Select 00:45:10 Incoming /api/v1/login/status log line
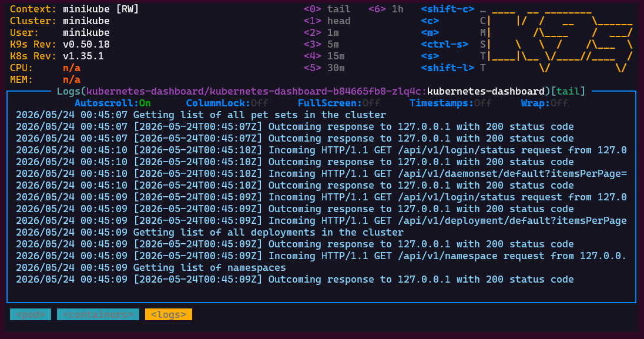 pyautogui.click(x=321, y=150)
